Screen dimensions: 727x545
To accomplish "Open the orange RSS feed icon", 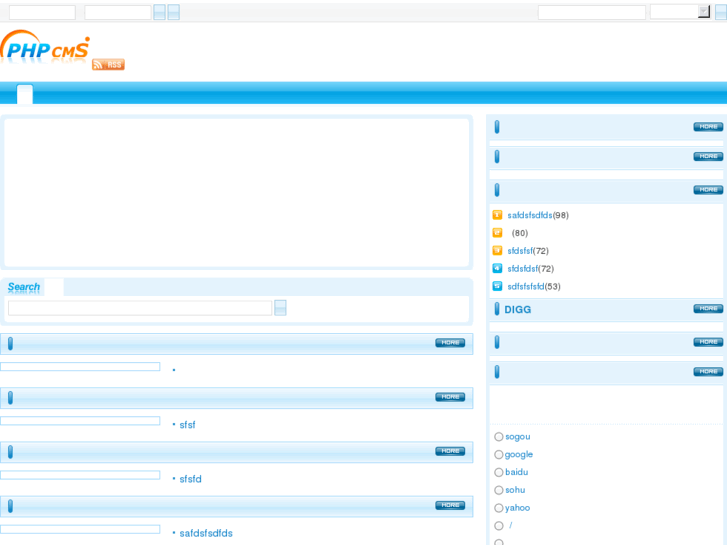I will tap(108, 64).
